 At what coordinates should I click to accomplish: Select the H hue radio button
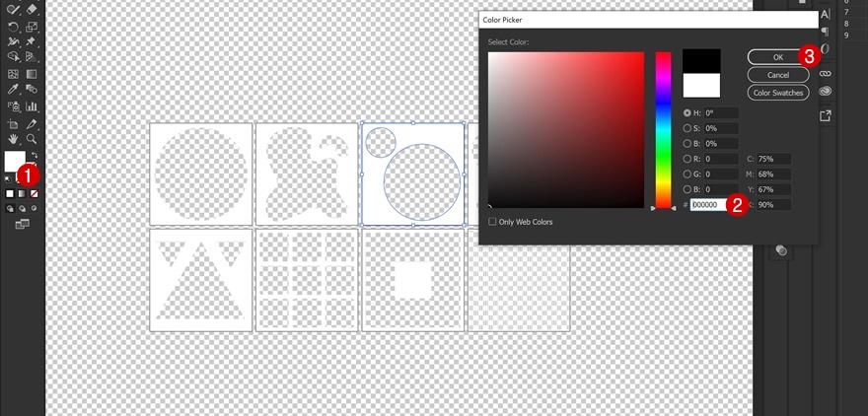687,112
